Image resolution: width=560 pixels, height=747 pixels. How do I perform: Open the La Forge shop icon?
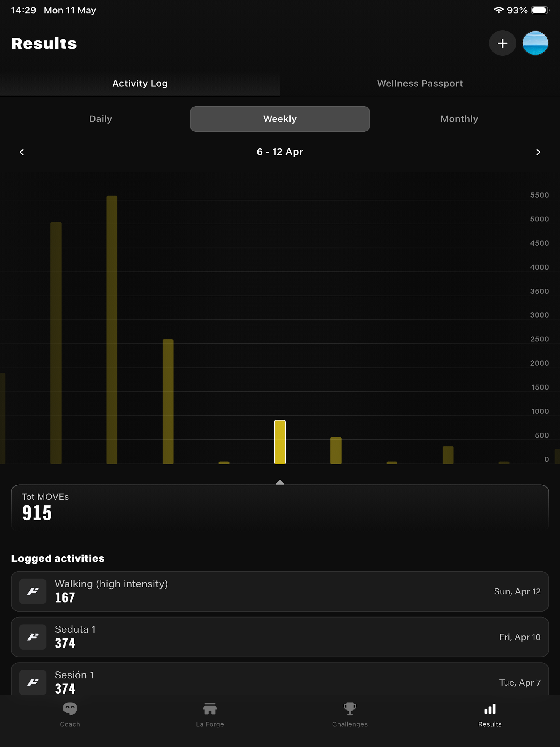coord(210,708)
